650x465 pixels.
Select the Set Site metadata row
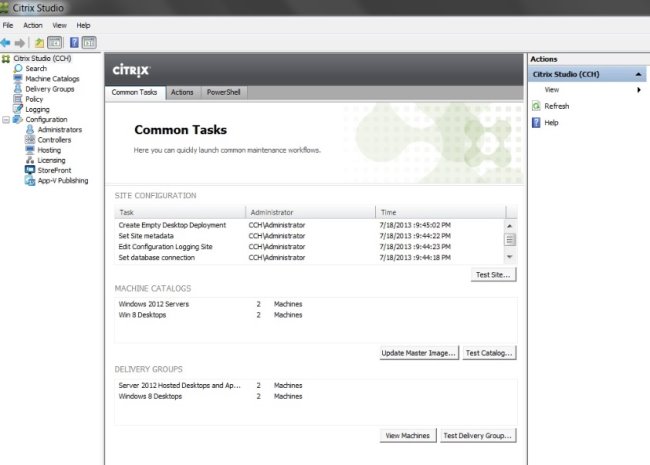[309, 236]
